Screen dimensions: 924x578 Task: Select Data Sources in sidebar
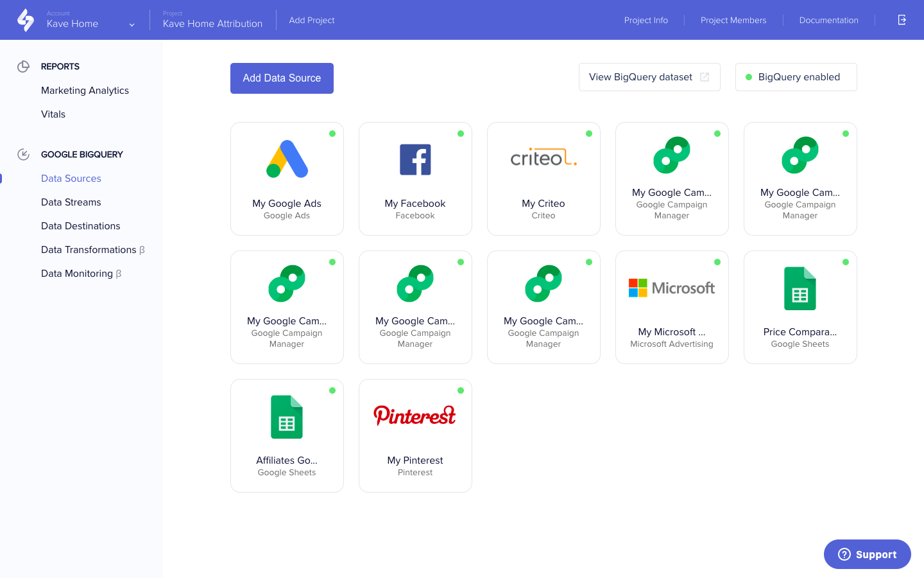pos(71,179)
